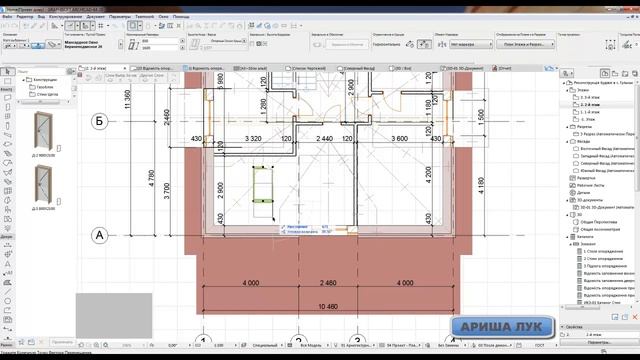Toggle the highlighted suspend groups button in the toolbar
640x360 pixels.
pyautogui.click(x=132, y=26)
